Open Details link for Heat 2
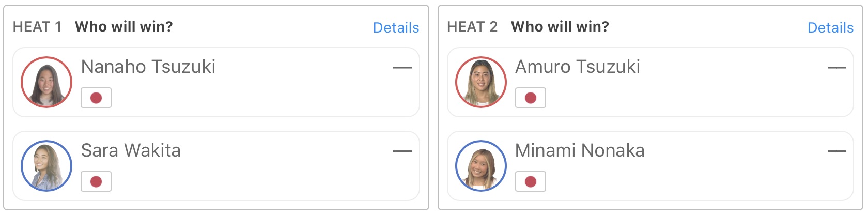This screenshot has height=216, width=868. pyautogui.click(x=830, y=27)
